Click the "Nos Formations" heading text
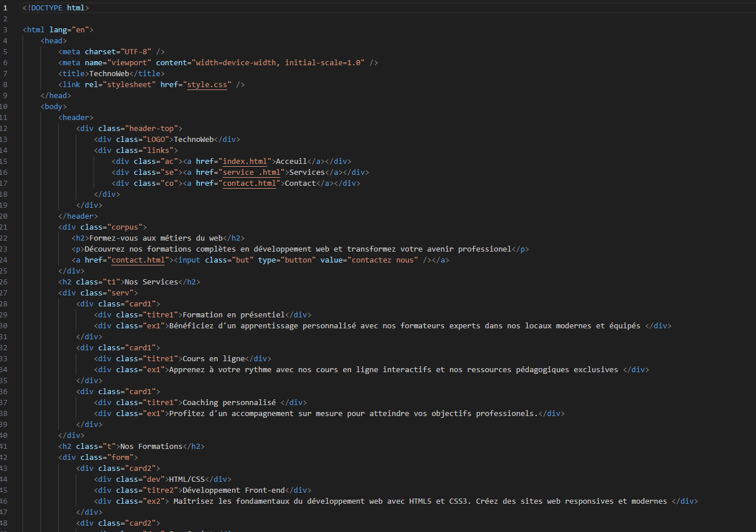The height and width of the screenshot is (532, 756). 152,446
